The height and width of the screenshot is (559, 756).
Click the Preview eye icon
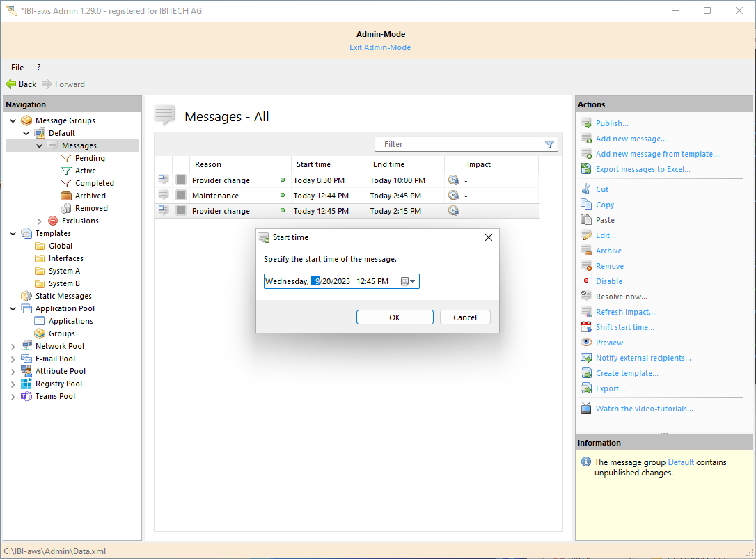tap(586, 343)
